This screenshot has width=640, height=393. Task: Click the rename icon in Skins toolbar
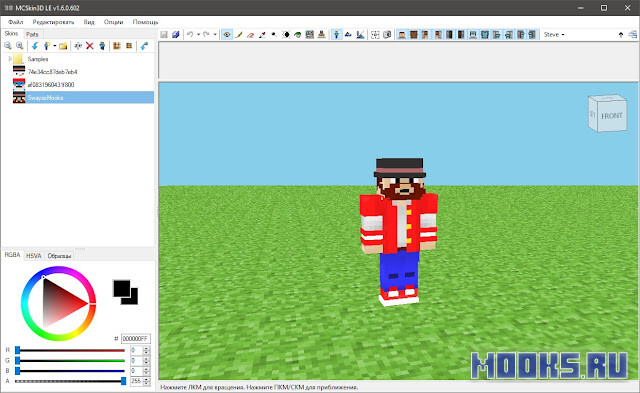pos(78,46)
